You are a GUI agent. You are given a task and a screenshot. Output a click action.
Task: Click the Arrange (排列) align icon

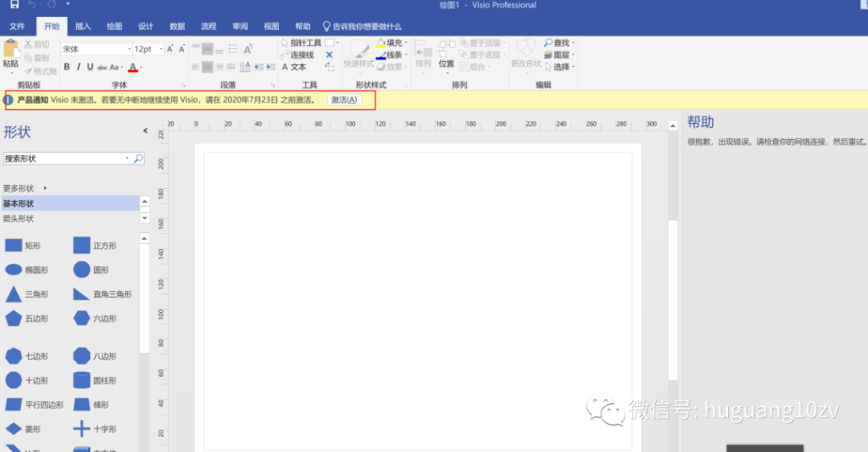pos(422,48)
